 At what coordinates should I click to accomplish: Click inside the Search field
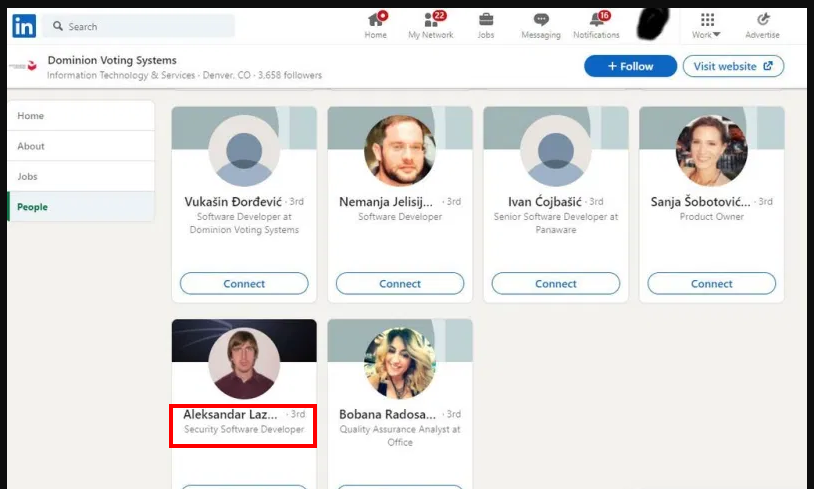139,26
